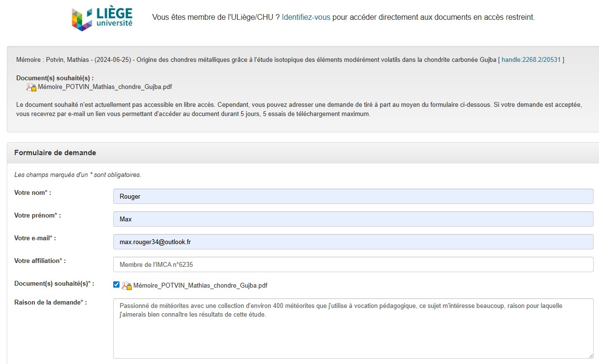Uncheck the requested document checkbox
This screenshot has height=364, width=599.
[x=116, y=285]
